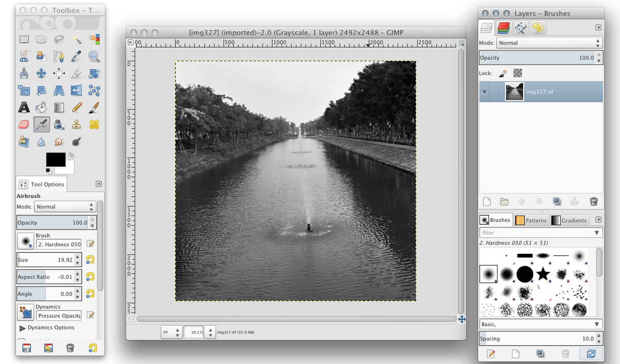Create a new layer in Layers panel
The height and width of the screenshot is (364, 620).
pyautogui.click(x=487, y=202)
